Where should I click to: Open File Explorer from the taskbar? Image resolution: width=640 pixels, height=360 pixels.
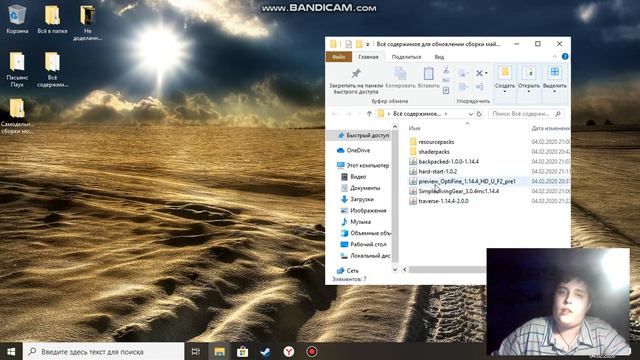[x=219, y=351]
